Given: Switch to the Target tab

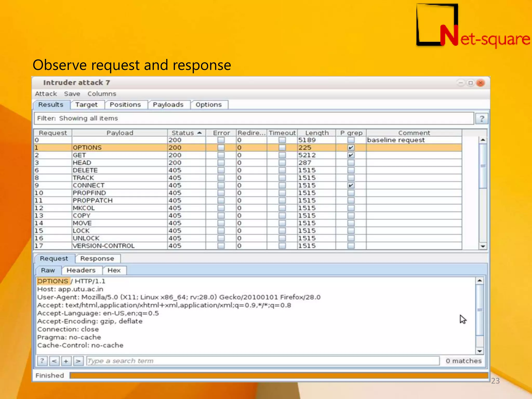Looking at the screenshot, I should point(87,105).
